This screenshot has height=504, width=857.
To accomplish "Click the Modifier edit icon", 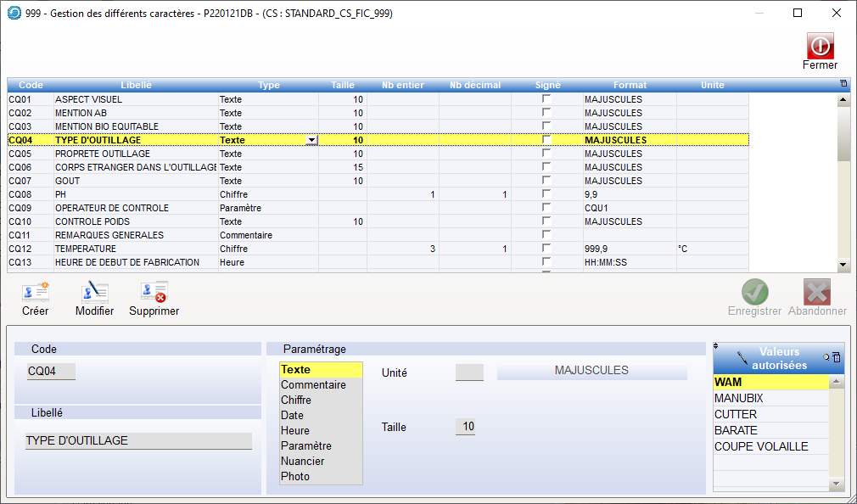I will click(94, 293).
